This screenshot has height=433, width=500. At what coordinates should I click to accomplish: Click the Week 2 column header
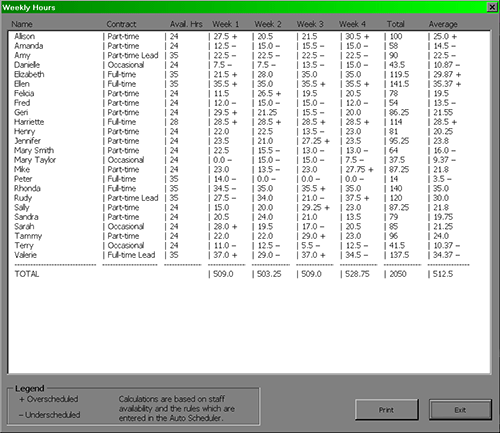pos(268,24)
